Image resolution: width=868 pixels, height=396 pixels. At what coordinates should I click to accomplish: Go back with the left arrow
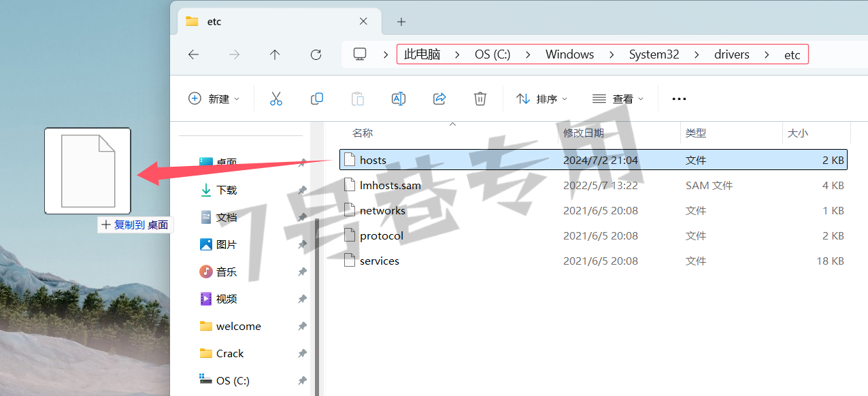(x=193, y=54)
